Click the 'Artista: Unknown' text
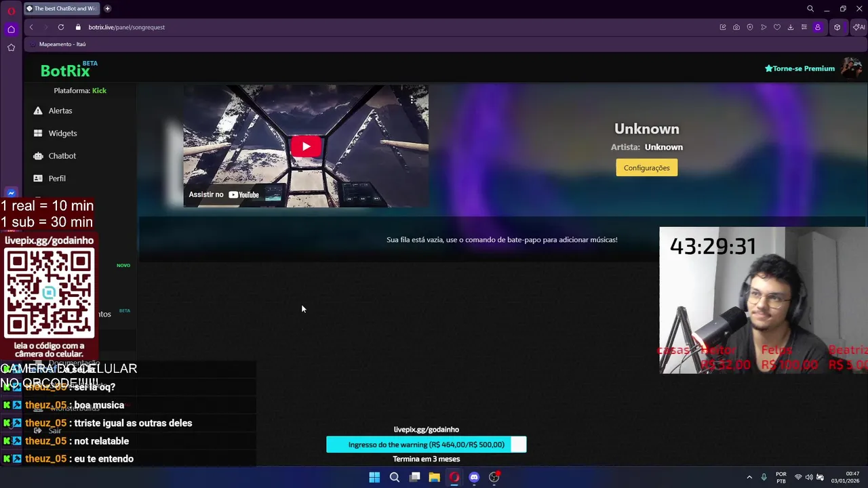This screenshot has height=488, width=868. tap(646, 147)
